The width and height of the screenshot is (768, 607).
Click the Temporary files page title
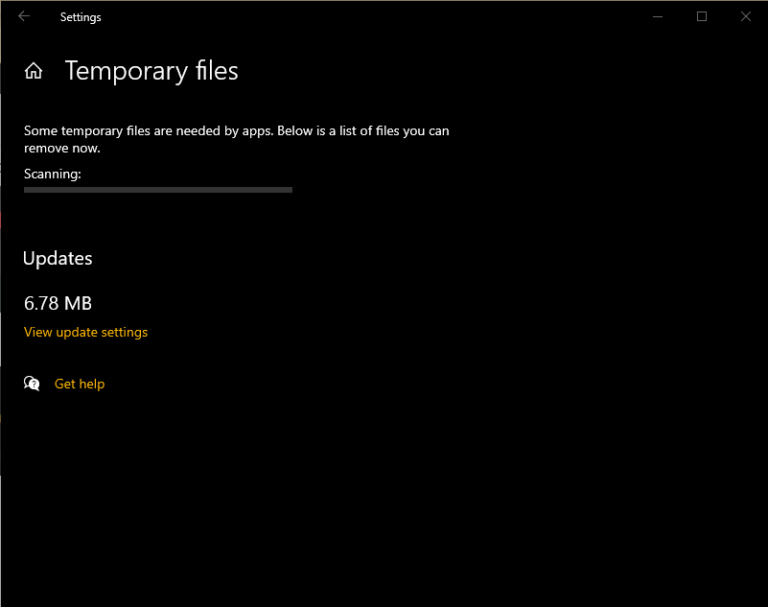pos(152,72)
